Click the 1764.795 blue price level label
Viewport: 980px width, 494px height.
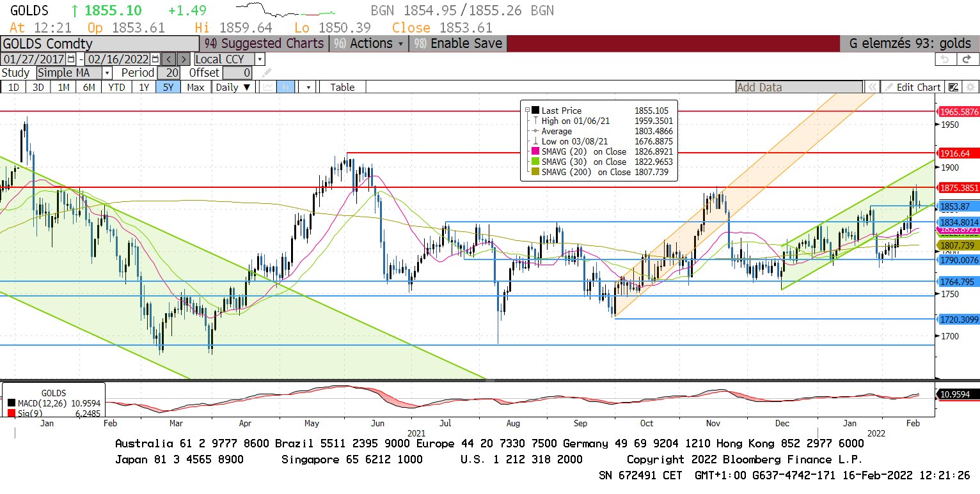[x=958, y=281]
